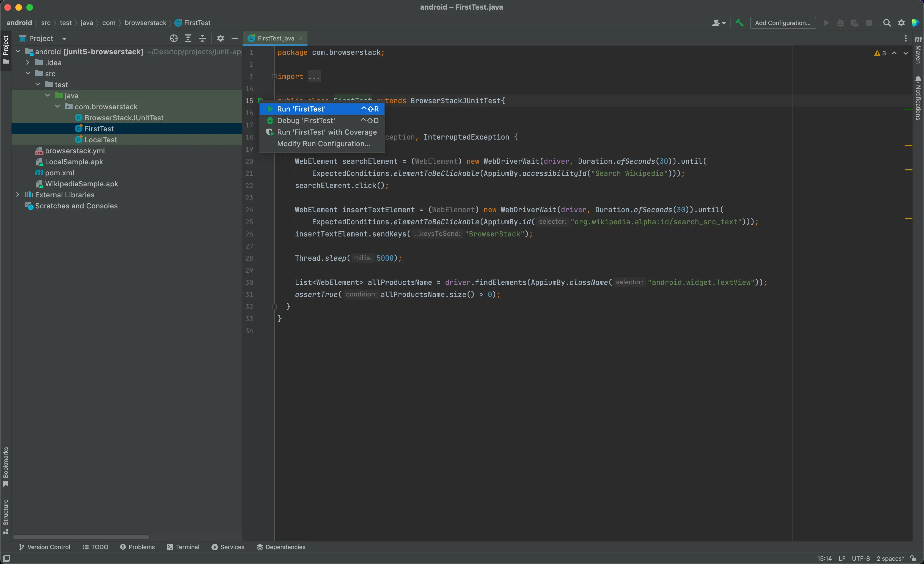Click the Build project hammer icon
The width and height of the screenshot is (924, 564).
point(739,23)
